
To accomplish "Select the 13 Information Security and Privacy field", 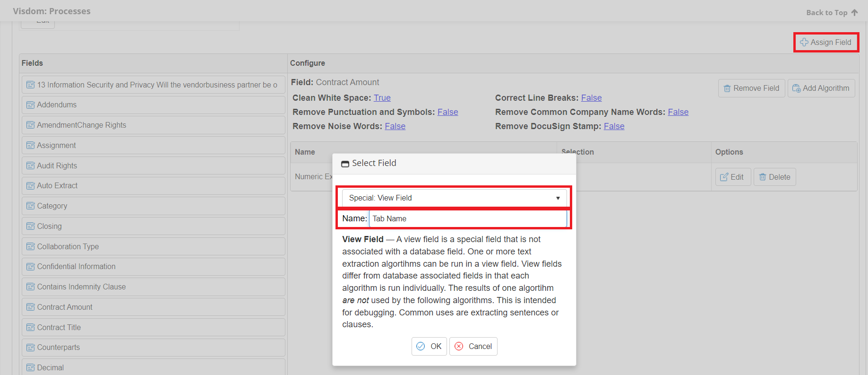I will [x=153, y=85].
